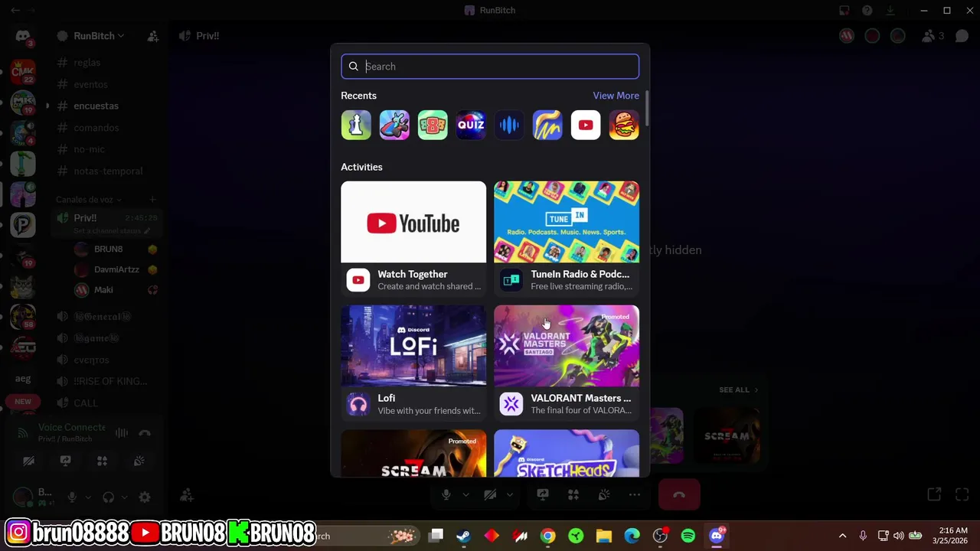Toggle call bar microphone mute

(446, 495)
